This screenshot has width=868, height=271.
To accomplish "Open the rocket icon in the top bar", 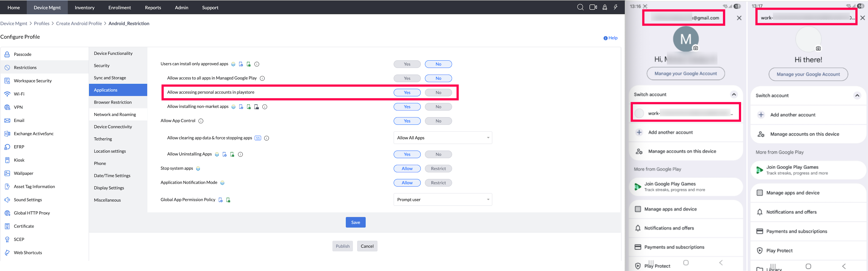I will [x=605, y=7].
